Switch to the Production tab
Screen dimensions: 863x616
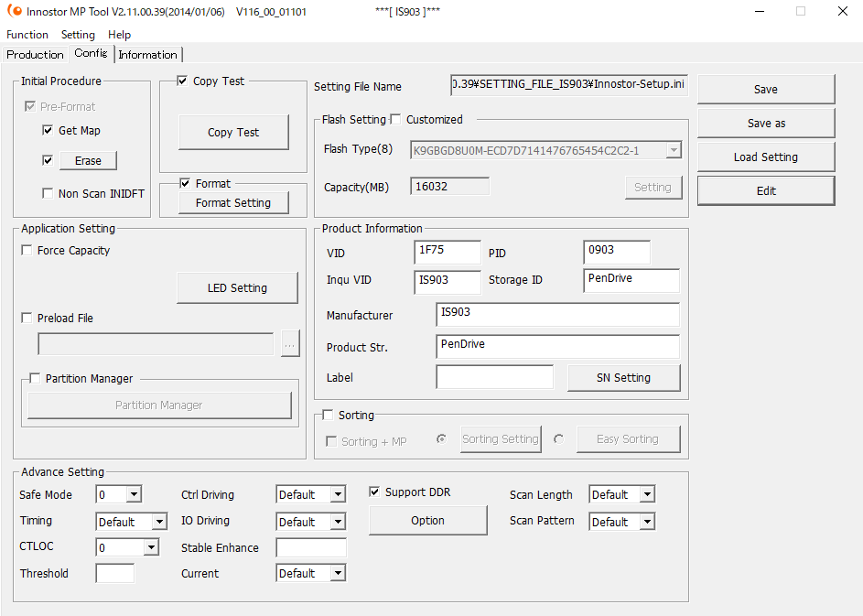[x=35, y=55]
